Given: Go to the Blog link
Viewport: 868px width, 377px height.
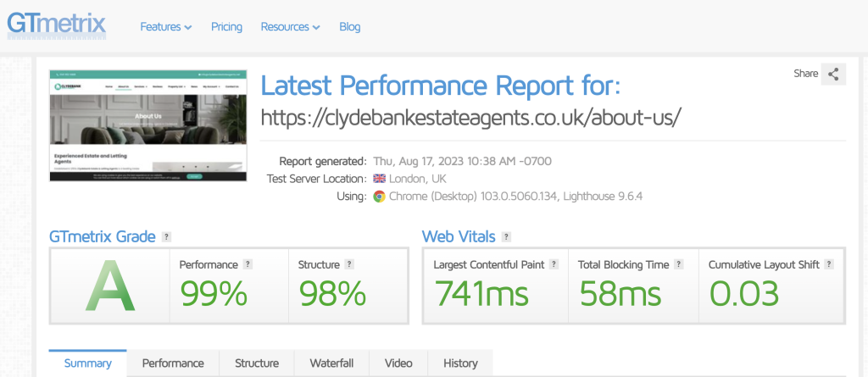Looking at the screenshot, I should click(x=350, y=27).
